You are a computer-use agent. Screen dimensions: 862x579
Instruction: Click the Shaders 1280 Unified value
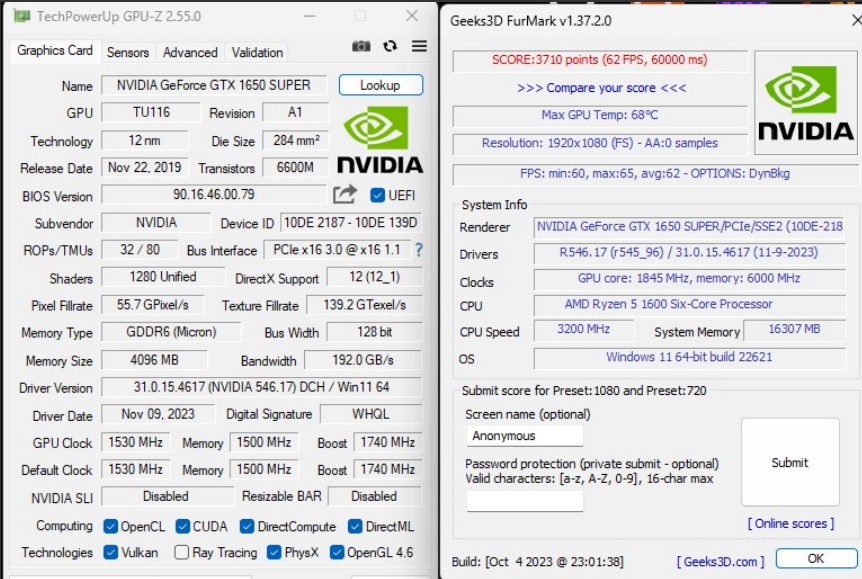tap(163, 277)
